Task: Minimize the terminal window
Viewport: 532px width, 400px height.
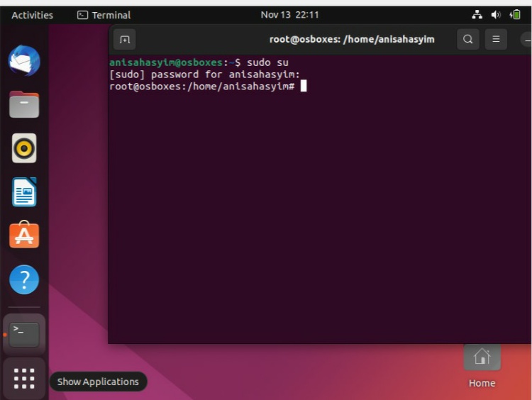Action: pyautogui.click(x=526, y=39)
